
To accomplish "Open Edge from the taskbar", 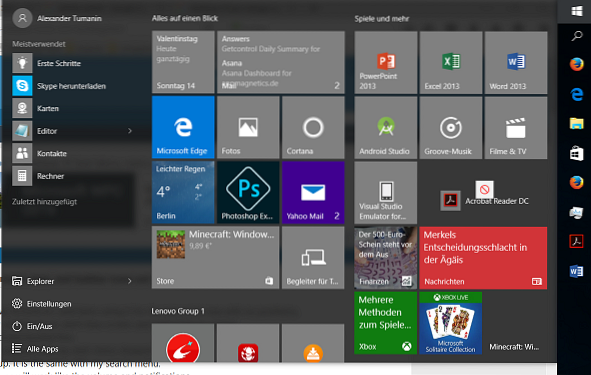I will click(x=577, y=94).
